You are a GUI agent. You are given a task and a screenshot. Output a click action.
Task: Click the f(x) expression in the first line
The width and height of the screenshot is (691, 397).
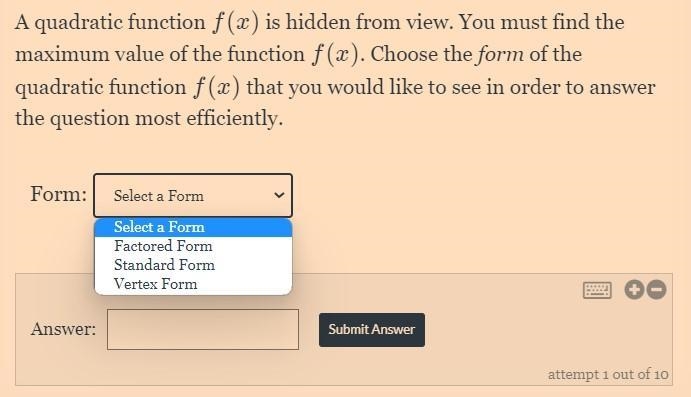235,22
